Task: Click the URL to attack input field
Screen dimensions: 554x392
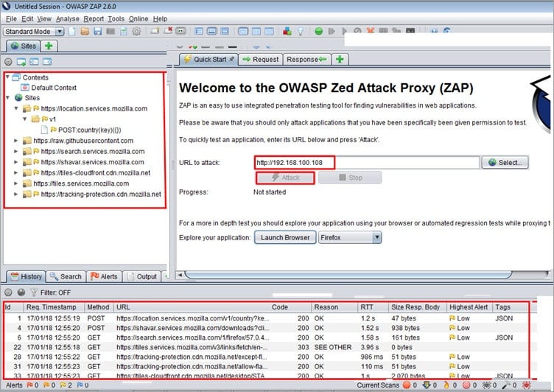Action: click(366, 163)
